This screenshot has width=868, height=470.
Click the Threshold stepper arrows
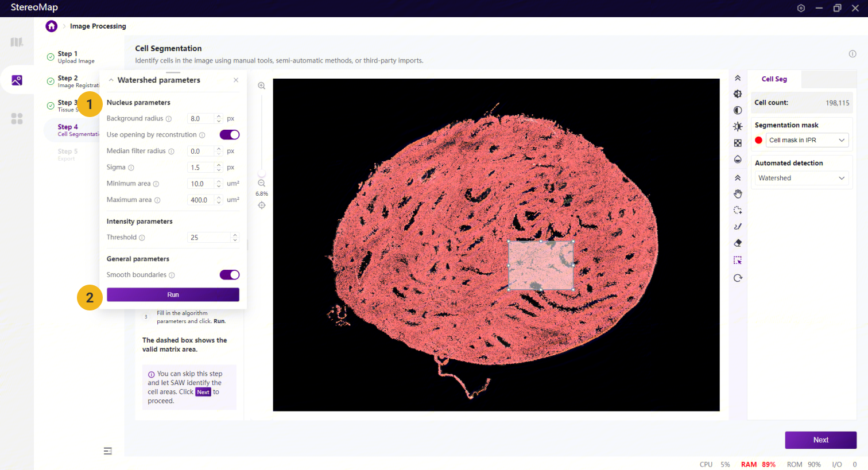point(235,238)
